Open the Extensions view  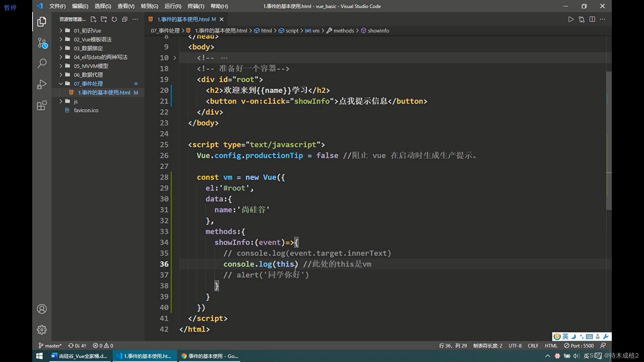point(42,105)
